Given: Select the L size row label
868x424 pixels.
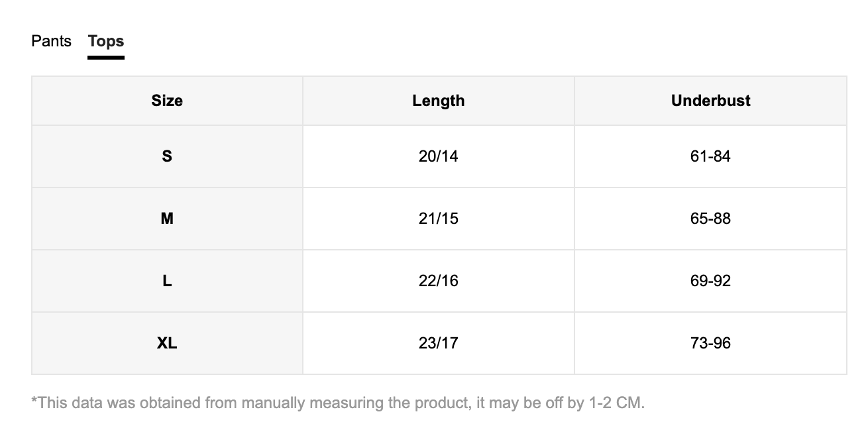Looking at the screenshot, I should coord(167,281).
